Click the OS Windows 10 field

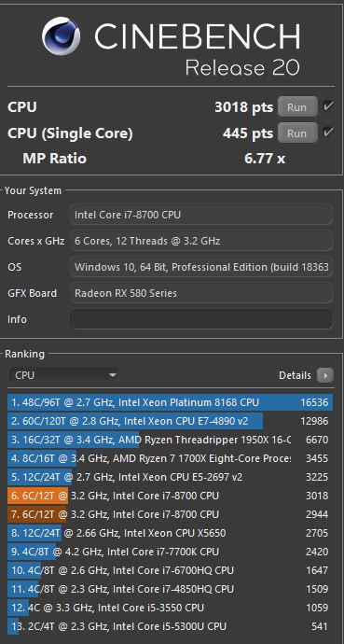[201, 267]
